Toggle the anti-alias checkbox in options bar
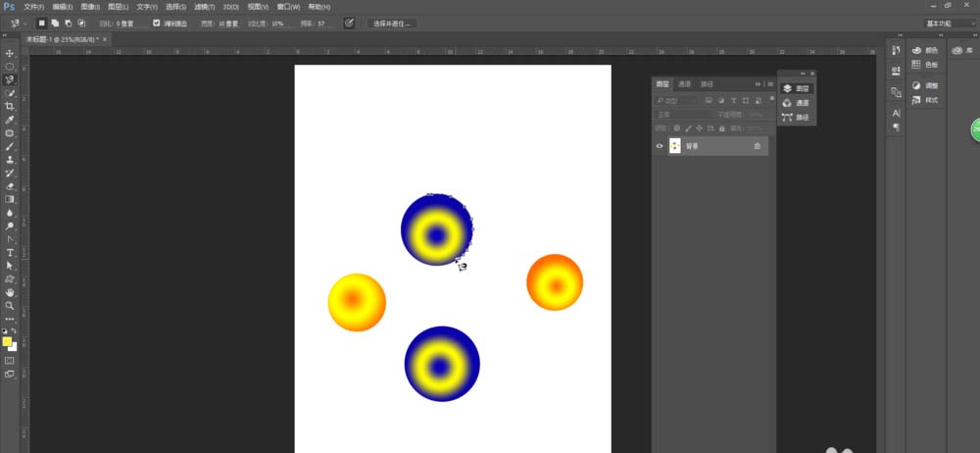Image resolution: width=980 pixels, height=453 pixels. 157,23
